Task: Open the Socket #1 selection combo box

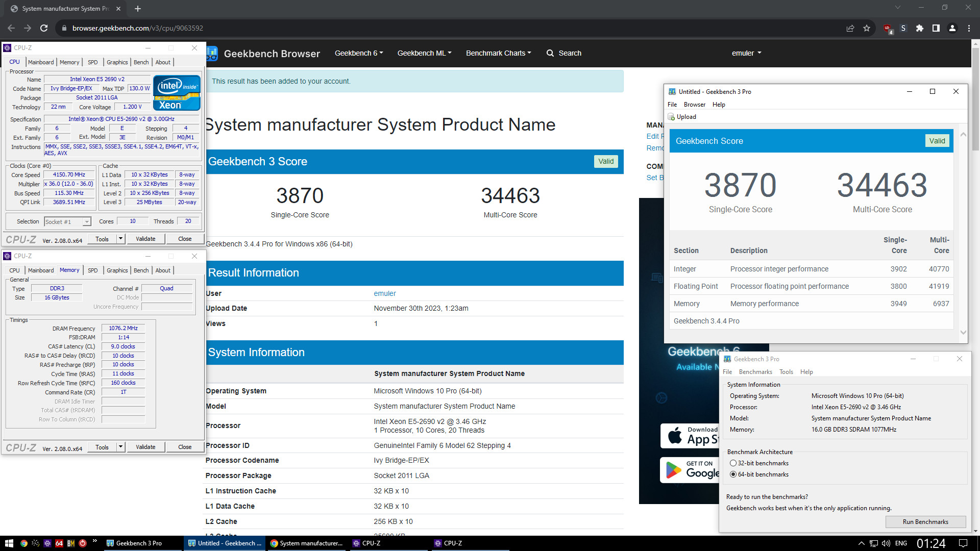Action: click(x=67, y=222)
